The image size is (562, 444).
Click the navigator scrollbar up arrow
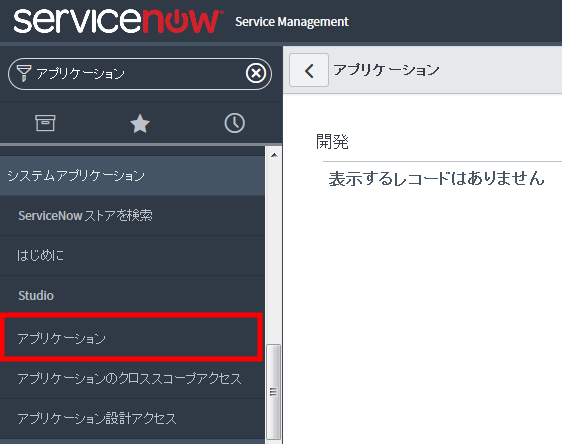(274, 155)
